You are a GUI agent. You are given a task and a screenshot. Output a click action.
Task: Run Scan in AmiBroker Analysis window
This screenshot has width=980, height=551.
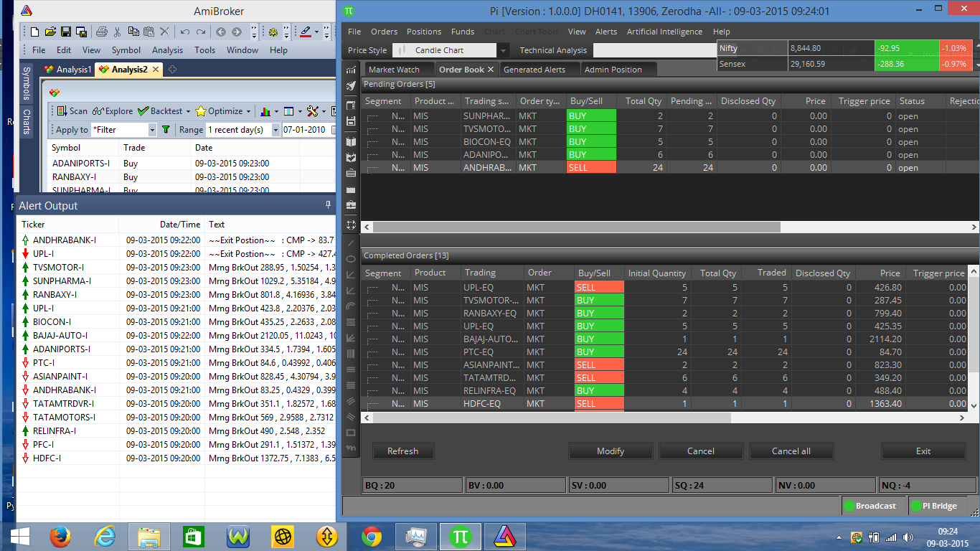coord(72,111)
